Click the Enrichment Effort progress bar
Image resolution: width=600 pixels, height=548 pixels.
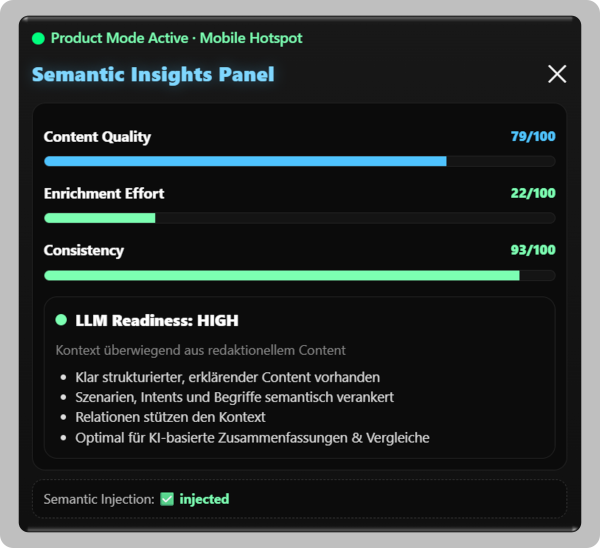(x=299, y=218)
